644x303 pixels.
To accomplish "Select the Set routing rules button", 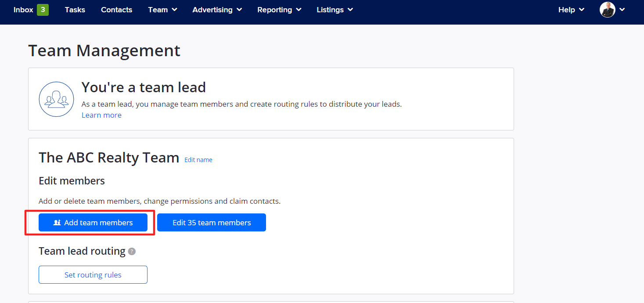I will (93, 275).
